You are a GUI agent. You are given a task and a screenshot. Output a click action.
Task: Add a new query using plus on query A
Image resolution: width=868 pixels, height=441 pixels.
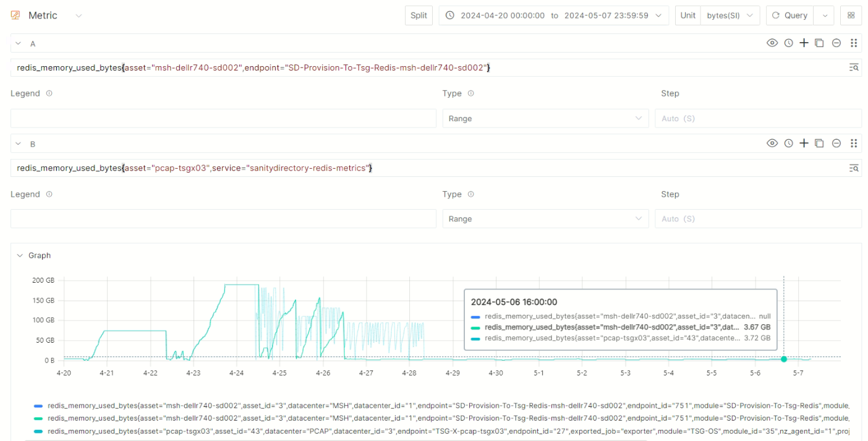coord(804,43)
